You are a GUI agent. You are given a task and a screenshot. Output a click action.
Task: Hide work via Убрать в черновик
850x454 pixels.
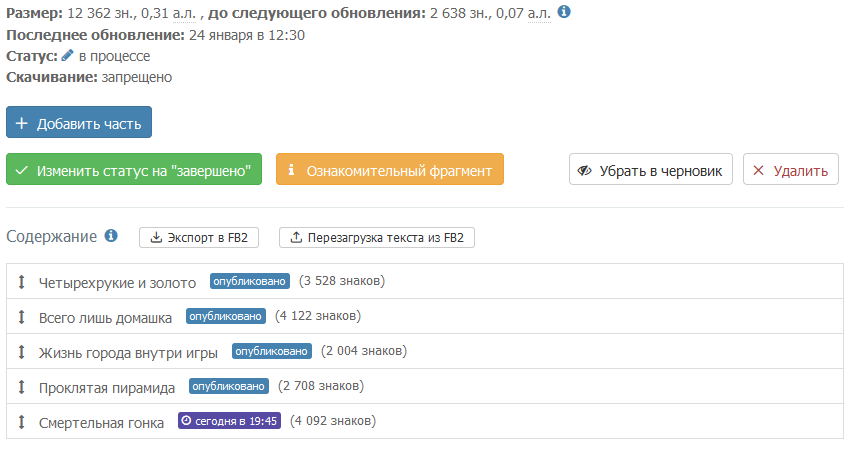click(651, 170)
